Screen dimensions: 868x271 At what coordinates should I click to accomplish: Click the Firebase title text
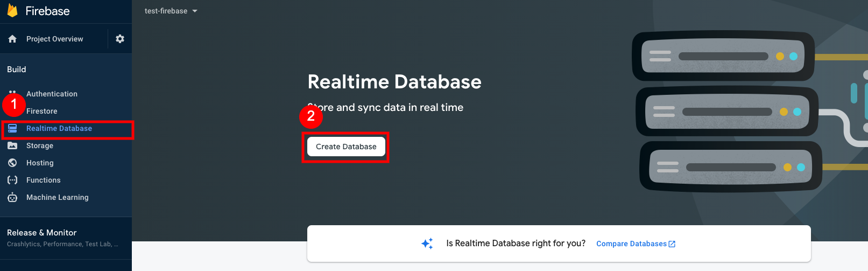[47, 11]
